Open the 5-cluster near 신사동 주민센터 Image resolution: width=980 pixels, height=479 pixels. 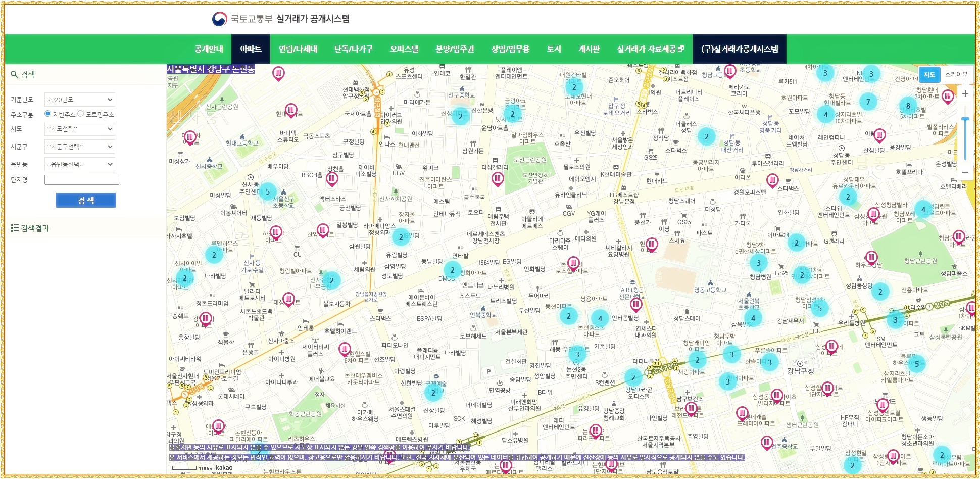[x=268, y=191]
